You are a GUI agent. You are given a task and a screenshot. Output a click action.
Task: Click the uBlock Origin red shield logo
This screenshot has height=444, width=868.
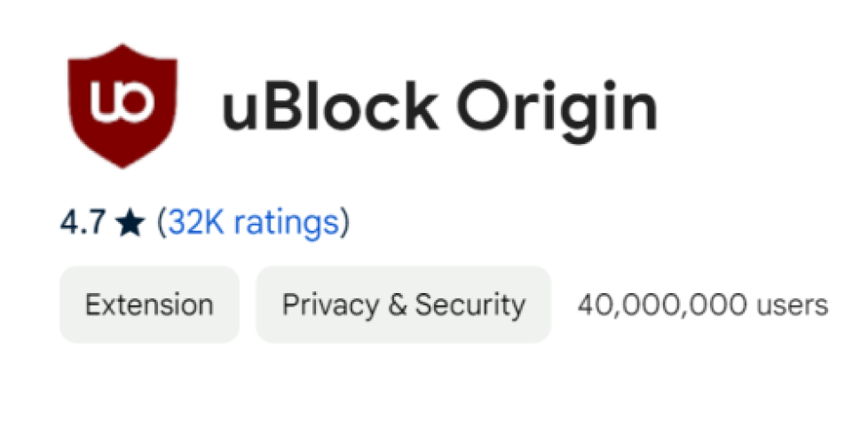tap(122, 106)
